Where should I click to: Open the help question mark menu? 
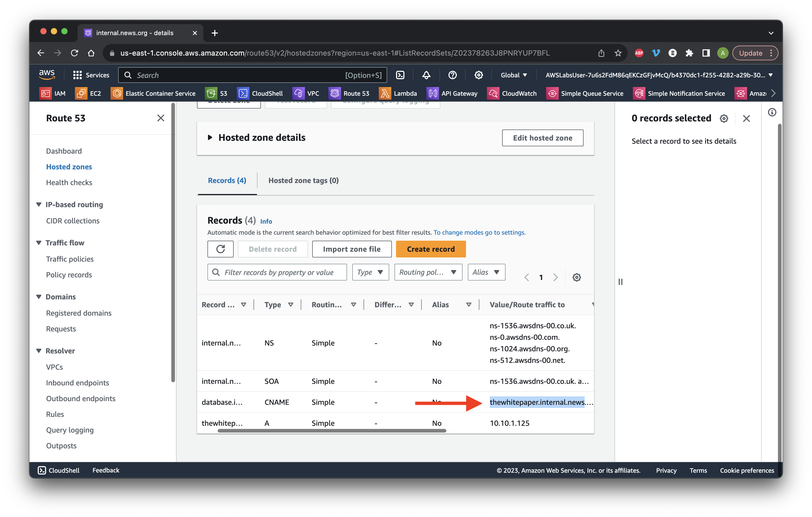453,75
